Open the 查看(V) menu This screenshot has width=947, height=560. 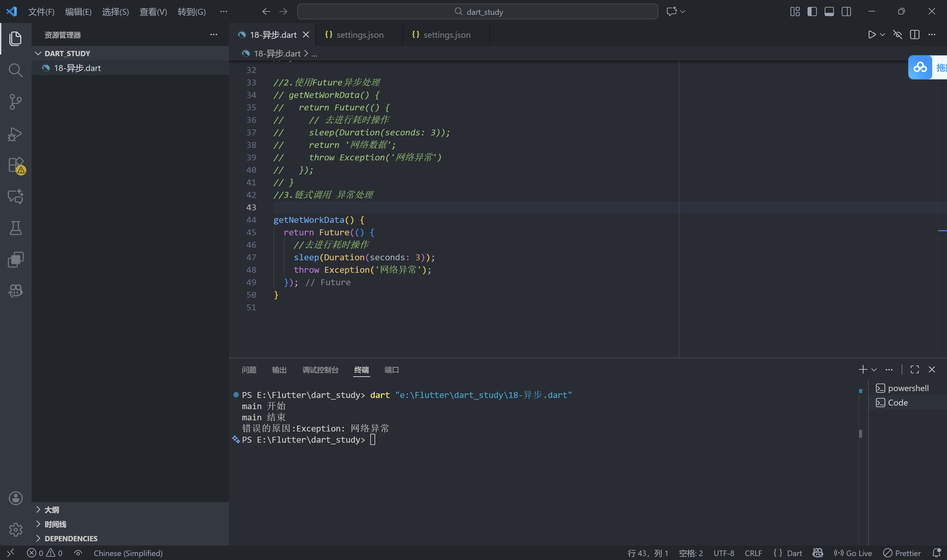pos(153,12)
